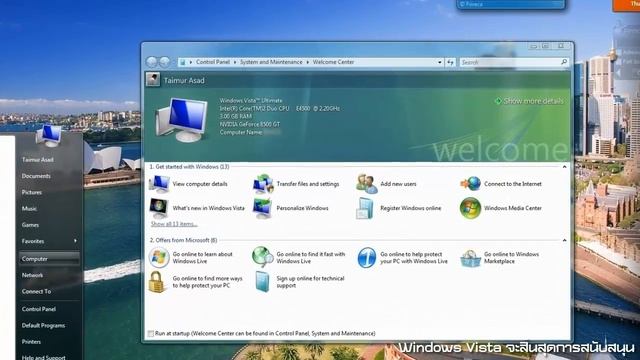This screenshot has height=360, width=640.
Task: Click the large computer monitor image in header
Action: [182, 120]
